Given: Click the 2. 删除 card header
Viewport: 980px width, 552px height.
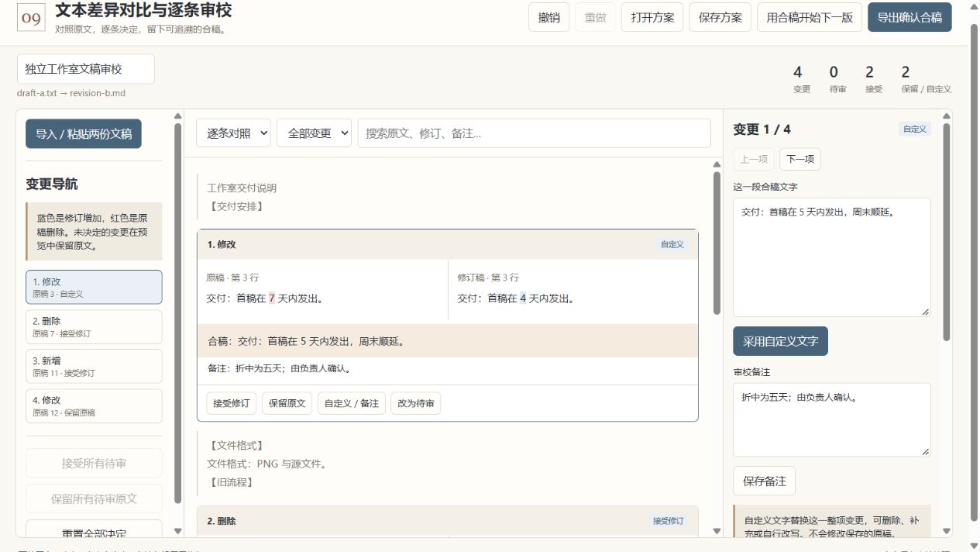Looking at the screenshot, I should [447, 521].
